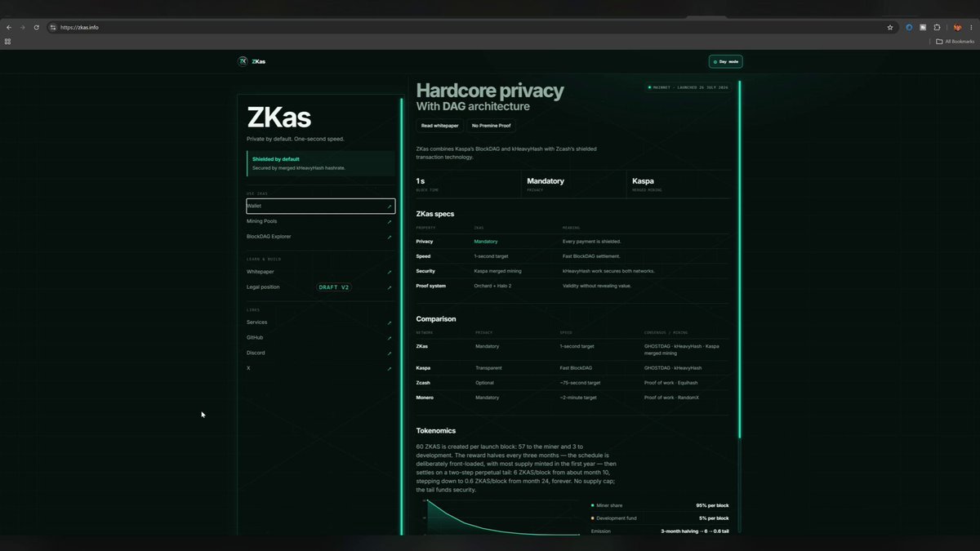Click the Orchard + Halo 2 cell

pyautogui.click(x=492, y=286)
